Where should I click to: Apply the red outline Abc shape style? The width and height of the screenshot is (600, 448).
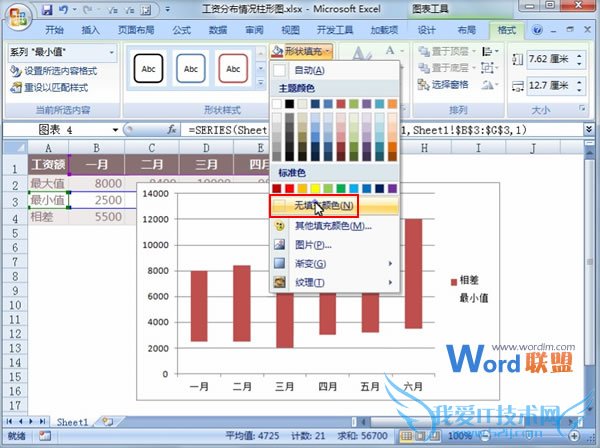click(233, 69)
